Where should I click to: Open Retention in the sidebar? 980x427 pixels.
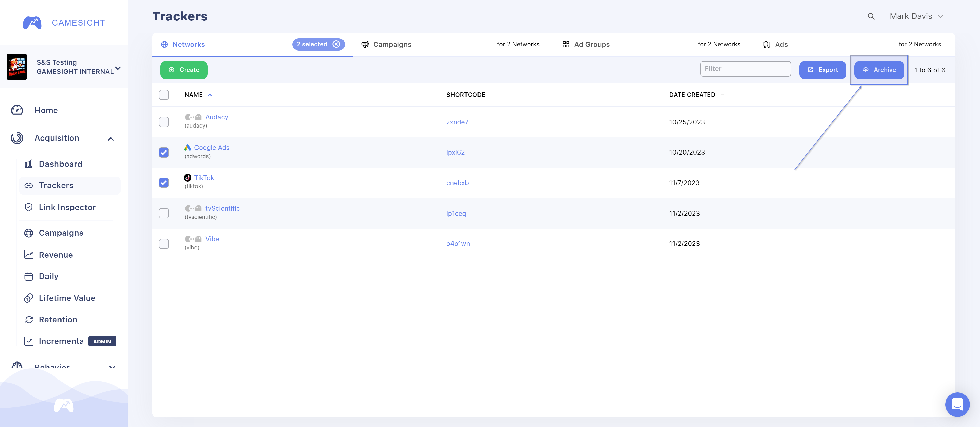click(58, 320)
